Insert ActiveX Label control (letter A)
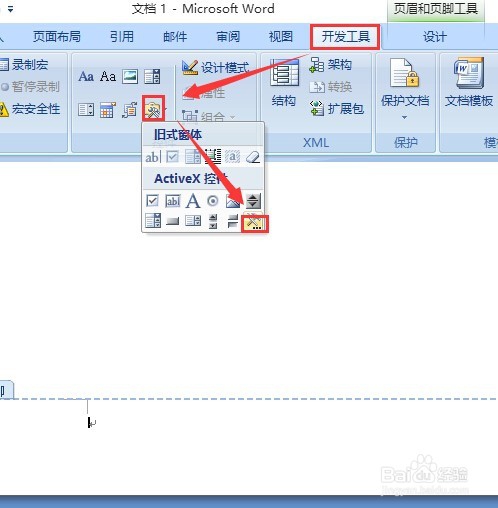This screenshot has height=508, width=498. coord(193,201)
